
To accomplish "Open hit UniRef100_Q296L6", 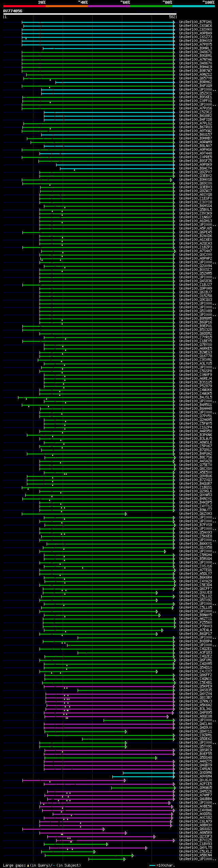I will 196,491.
